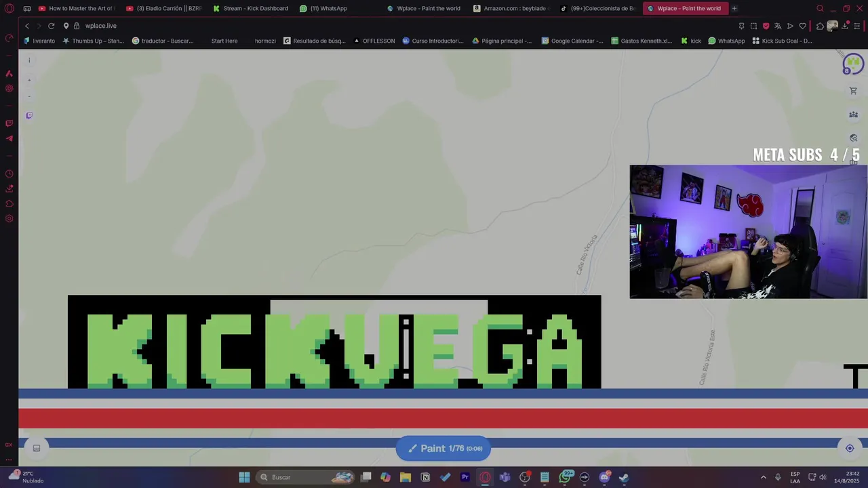Open the Opera menu logo button
The image size is (868, 488).
pos(9,9)
